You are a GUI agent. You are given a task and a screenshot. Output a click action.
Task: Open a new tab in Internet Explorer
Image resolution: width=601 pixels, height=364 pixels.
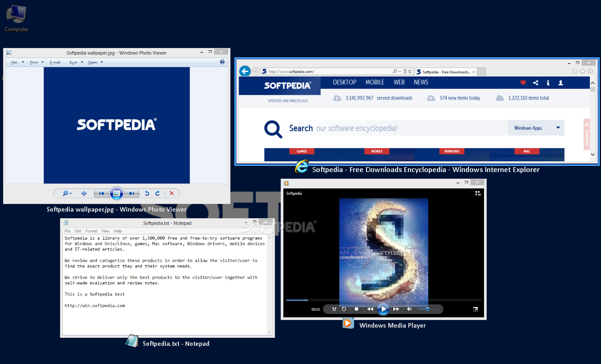point(481,72)
